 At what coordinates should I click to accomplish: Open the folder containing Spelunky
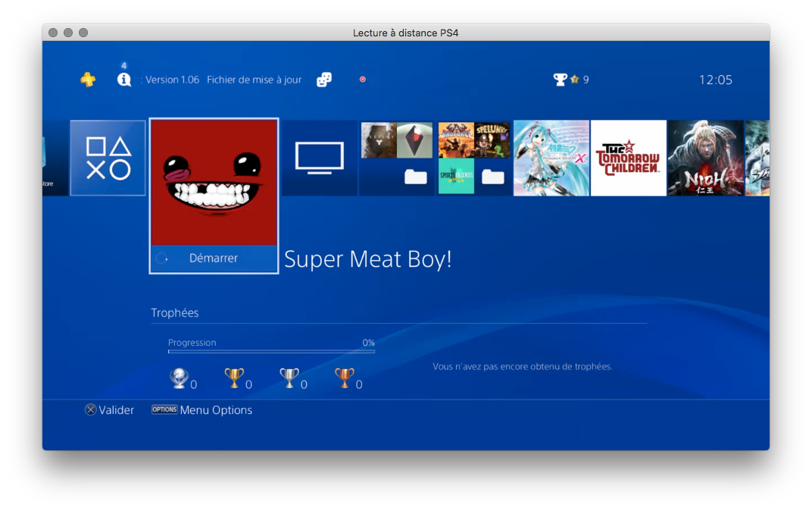click(474, 158)
